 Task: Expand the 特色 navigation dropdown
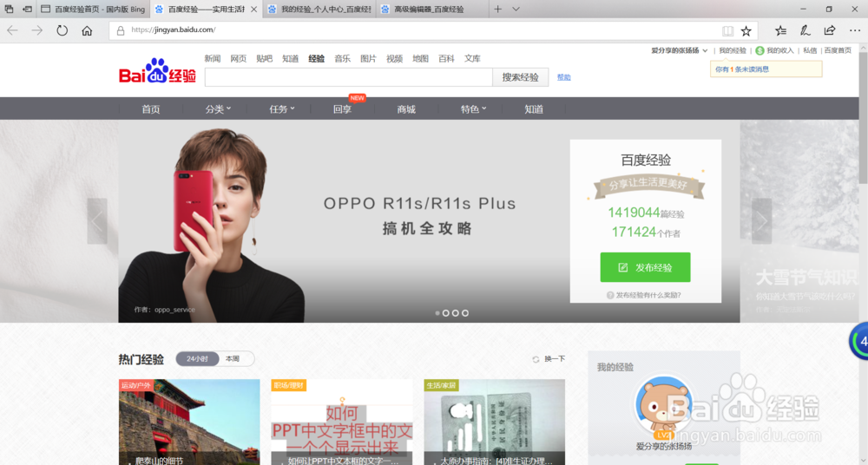pyautogui.click(x=473, y=109)
